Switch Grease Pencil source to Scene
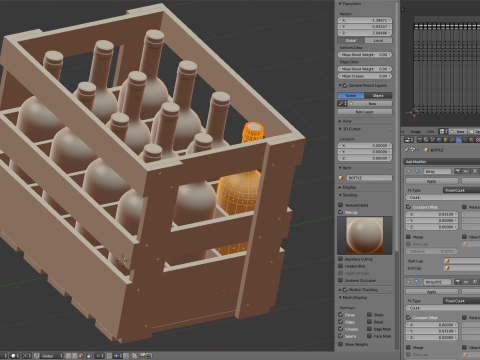 click(351, 95)
